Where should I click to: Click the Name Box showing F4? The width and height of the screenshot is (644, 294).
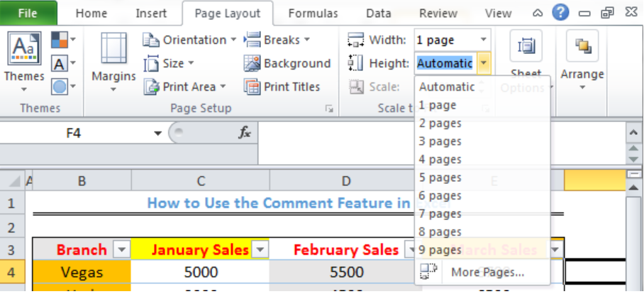coord(74,133)
